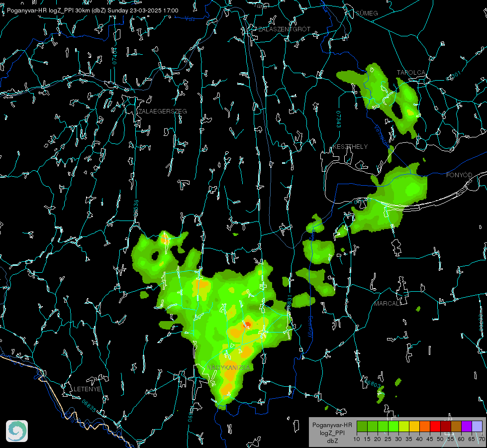Click the TAPOLCA city label
This screenshot has width=487, height=448.
pos(411,73)
